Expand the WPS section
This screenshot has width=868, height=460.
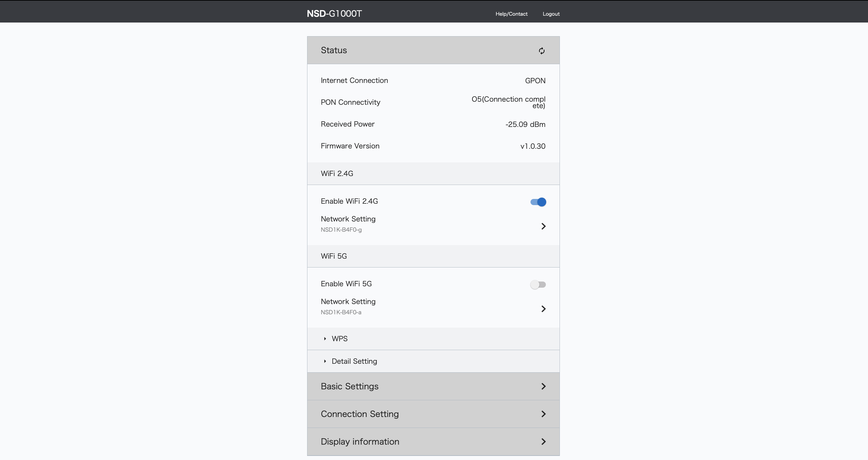[339, 339]
